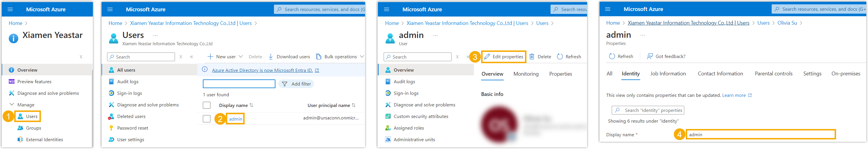This screenshot has height=149, width=868.
Task: Select the Job Information tab
Action: click(668, 74)
